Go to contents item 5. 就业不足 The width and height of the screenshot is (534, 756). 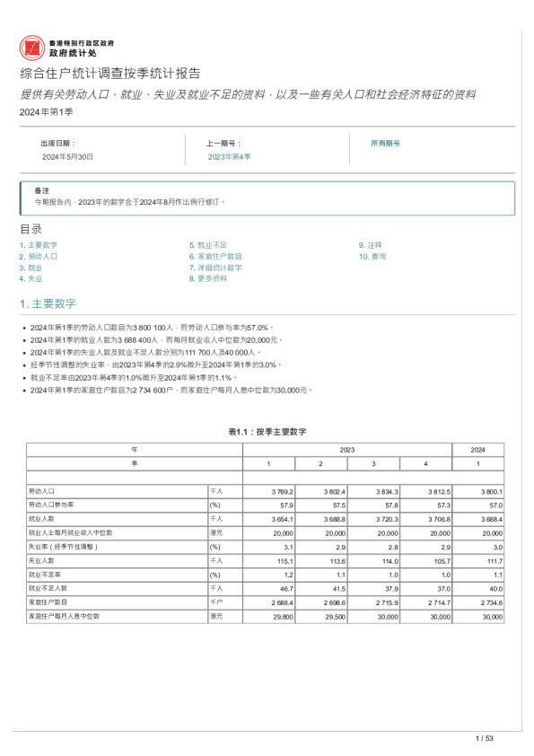pyautogui.click(x=207, y=245)
